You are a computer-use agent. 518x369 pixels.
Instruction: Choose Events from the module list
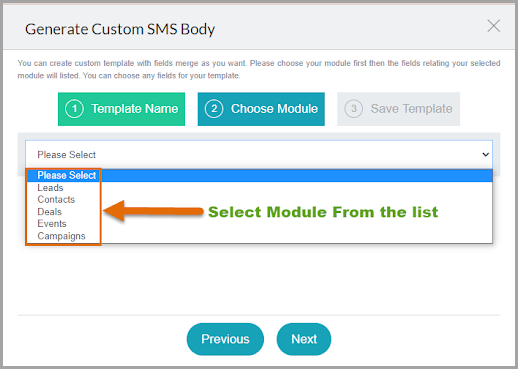coord(52,224)
